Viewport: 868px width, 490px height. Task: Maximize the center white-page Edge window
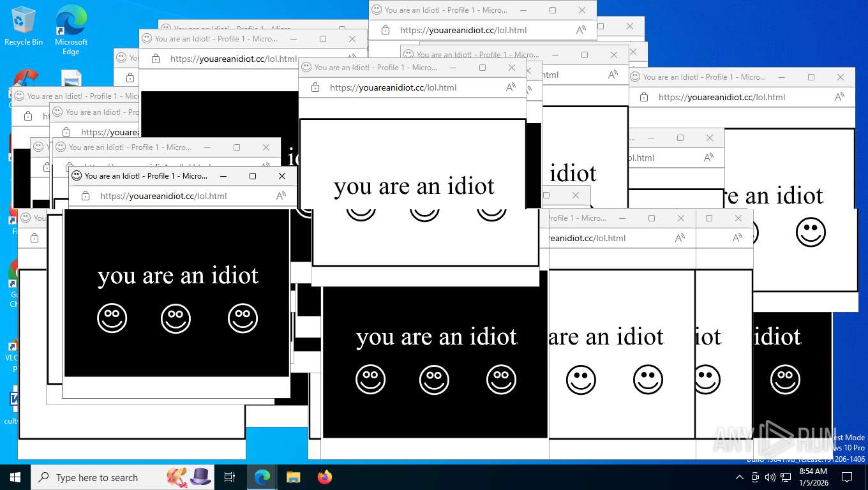pos(483,67)
